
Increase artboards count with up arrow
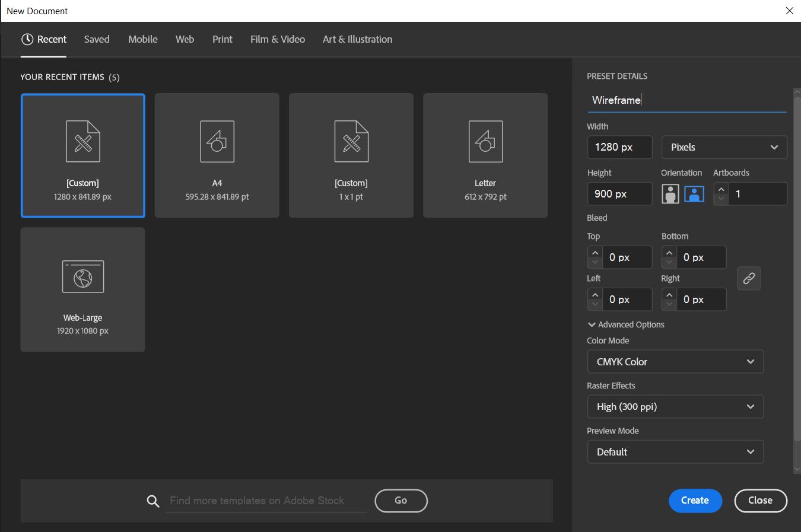click(721, 189)
